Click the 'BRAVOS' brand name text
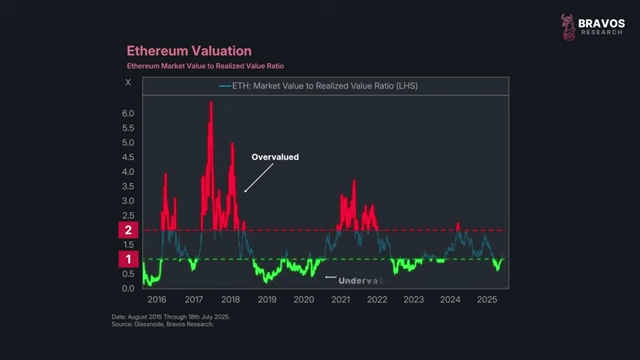The width and height of the screenshot is (640, 360). pos(601,23)
